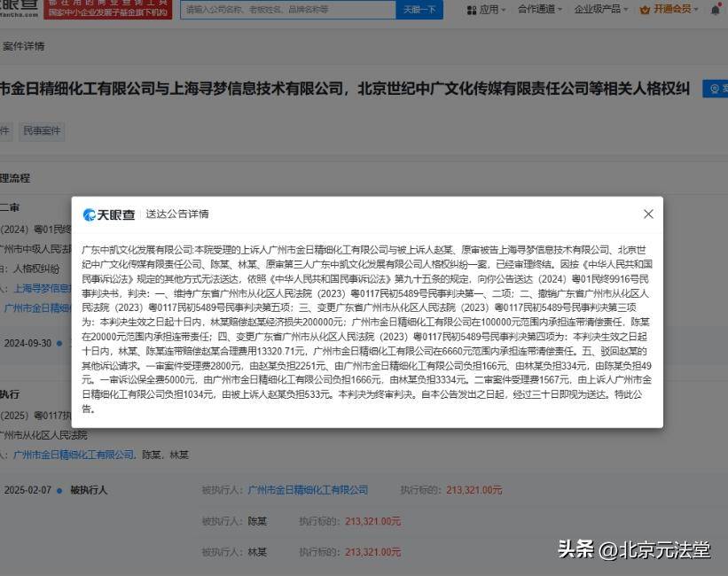Image resolution: width=728 pixels, height=576 pixels.
Task: Click 陈某 in the 被执行人 row
Action: [x=257, y=521]
